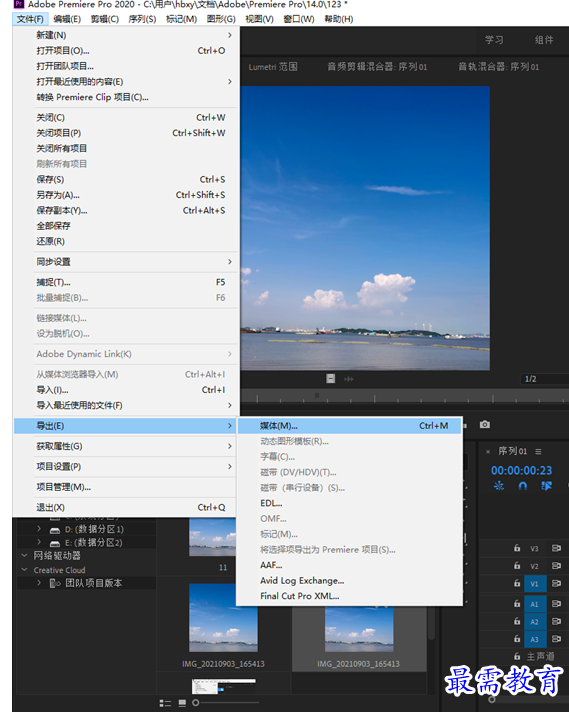This screenshot has width=569, height=712.
Task: Adjust the media browser thumbnail zoom slider
Action: point(226,703)
